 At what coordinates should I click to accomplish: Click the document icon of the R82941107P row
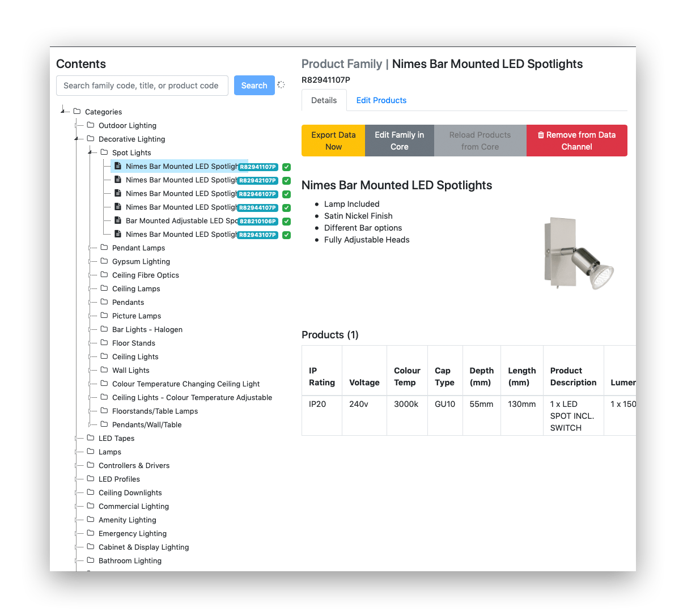(118, 166)
